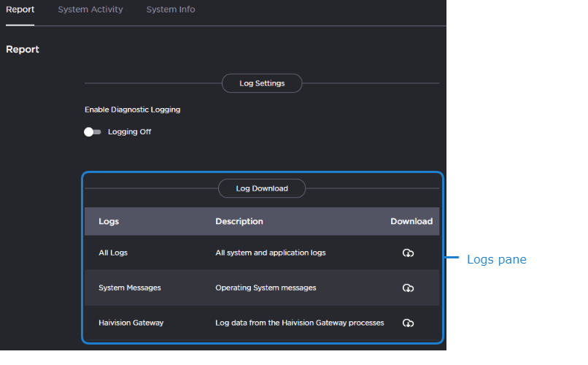Screen dimensions: 588x365
Task: Click the Log Download section header
Action: [x=262, y=188]
